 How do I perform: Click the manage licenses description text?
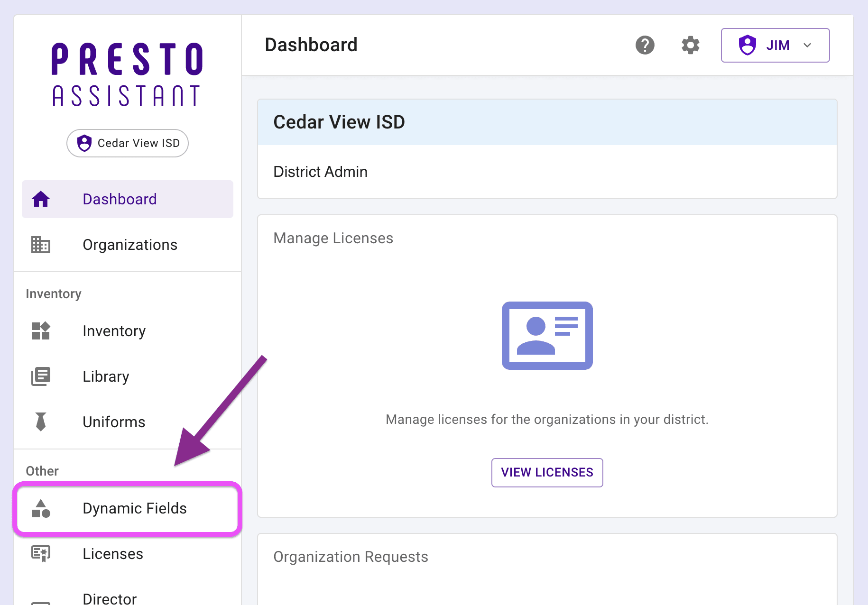pyautogui.click(x=547, y=420)
